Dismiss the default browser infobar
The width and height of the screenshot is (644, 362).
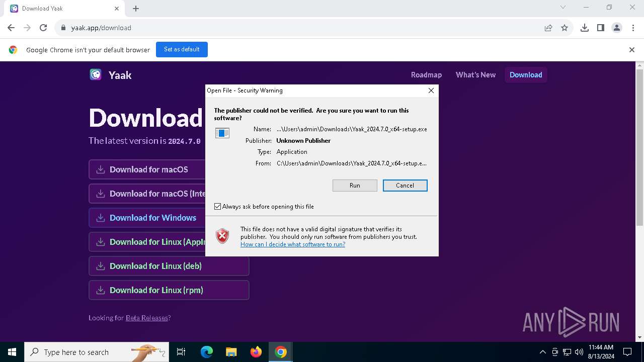click(632, 50)
